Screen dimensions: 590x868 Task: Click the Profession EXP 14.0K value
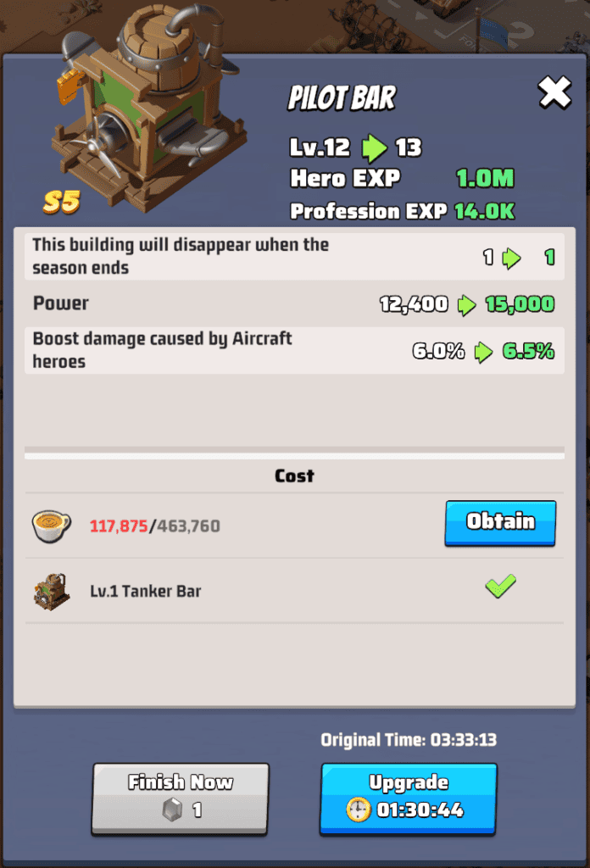pyautogui.click(x=485, y=211)
